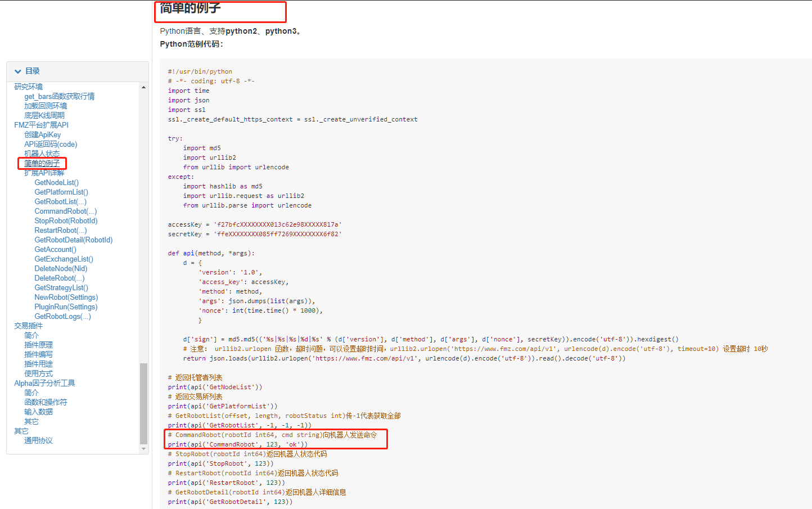Image resolution: width=812 pixels, height=509 pixels.
Task: Open the 交易插件 section
Action: (29, 326)
